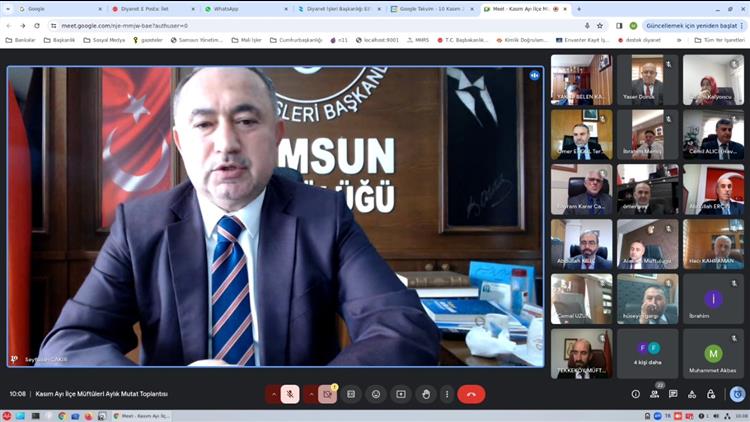Select Hacı KAHRAMAN participant tile

pos(714,244)
